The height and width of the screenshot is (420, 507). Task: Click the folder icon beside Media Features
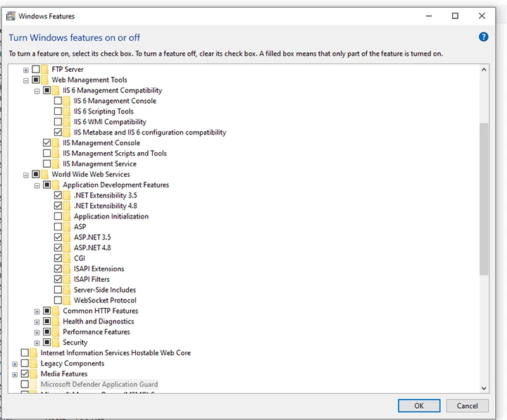tap(34, 373)
